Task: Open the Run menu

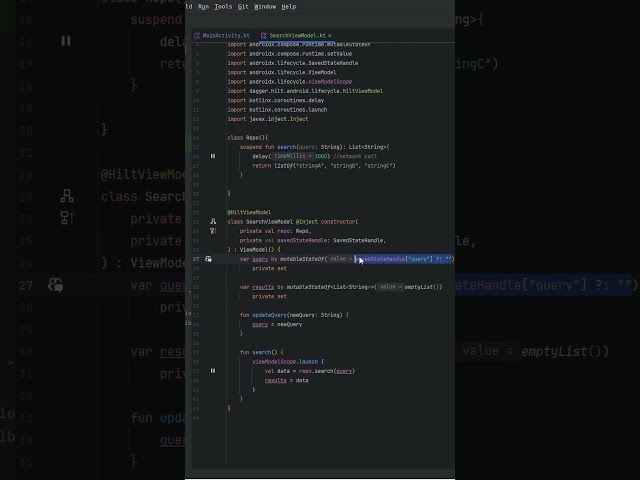Action: pos(203,7)
